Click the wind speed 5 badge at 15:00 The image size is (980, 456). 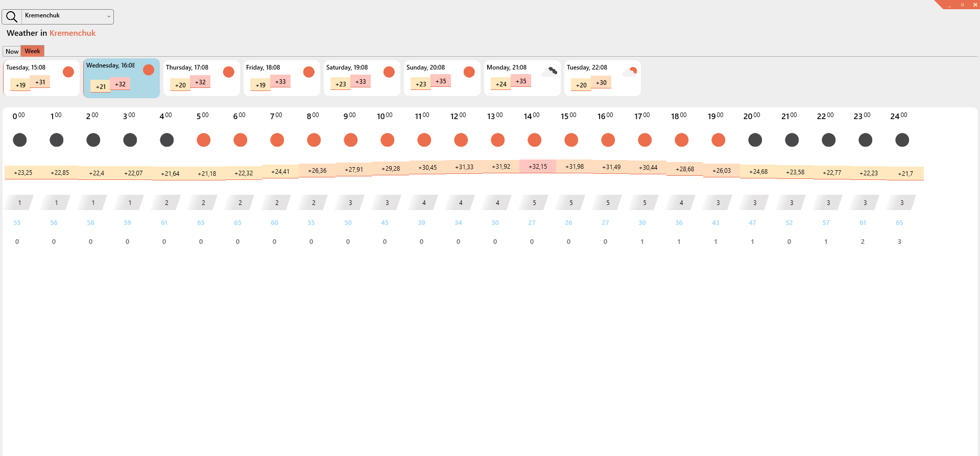point(571,202)
